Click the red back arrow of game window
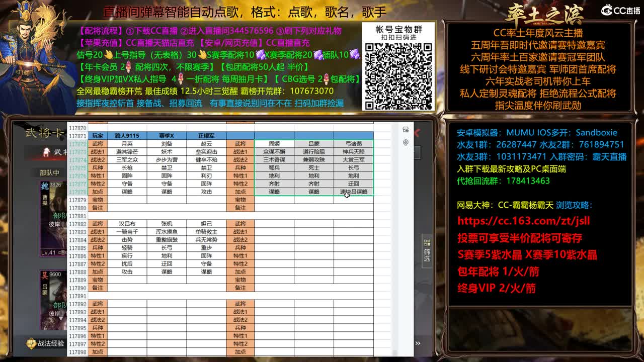The height and width of the screenshot is (362, 644). 417,133
